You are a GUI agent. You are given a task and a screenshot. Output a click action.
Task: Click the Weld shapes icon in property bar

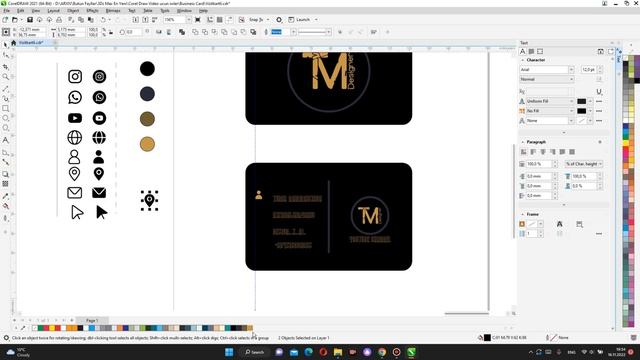195,32
